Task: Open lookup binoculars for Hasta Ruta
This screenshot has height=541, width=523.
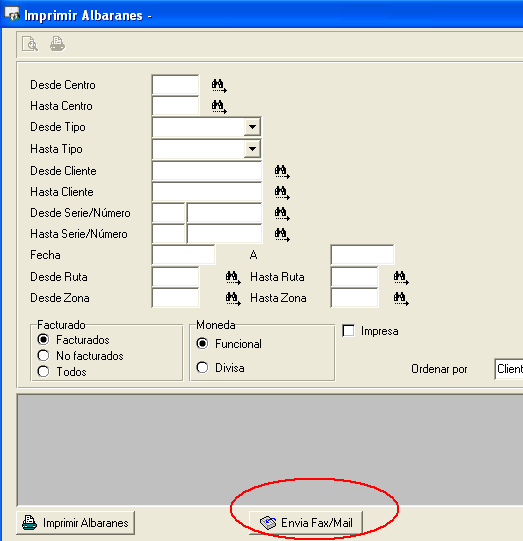Action: tap(401, 277)
